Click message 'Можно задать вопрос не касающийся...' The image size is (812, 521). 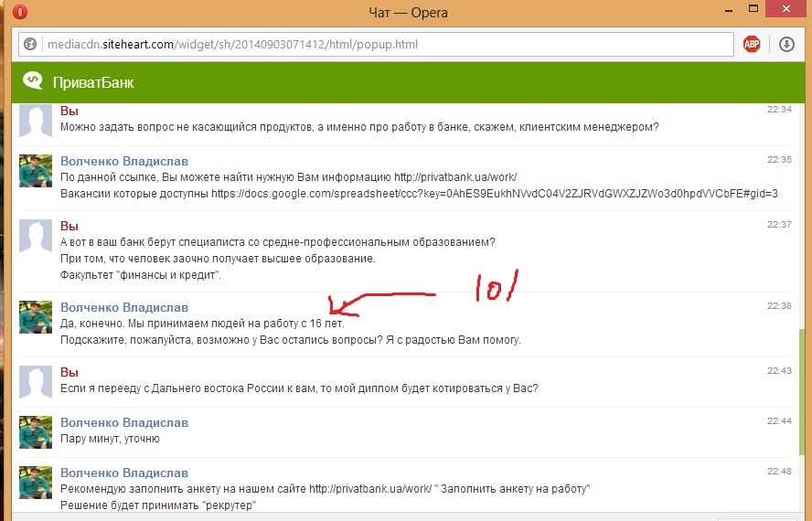[359, 127]
